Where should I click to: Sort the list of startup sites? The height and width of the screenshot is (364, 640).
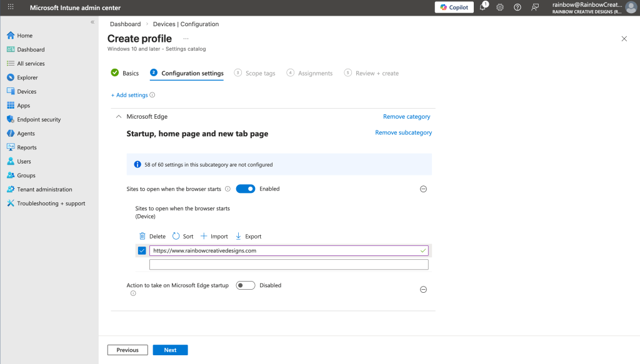point(182,237)
